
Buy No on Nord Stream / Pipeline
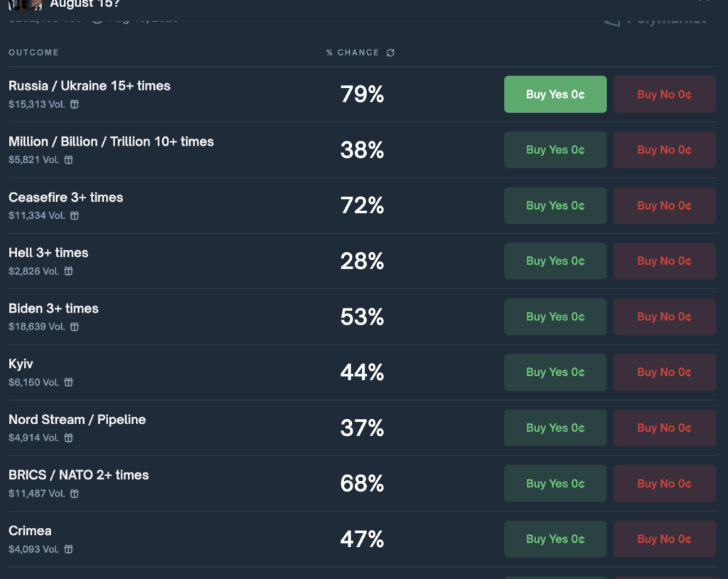pos(664,428)
